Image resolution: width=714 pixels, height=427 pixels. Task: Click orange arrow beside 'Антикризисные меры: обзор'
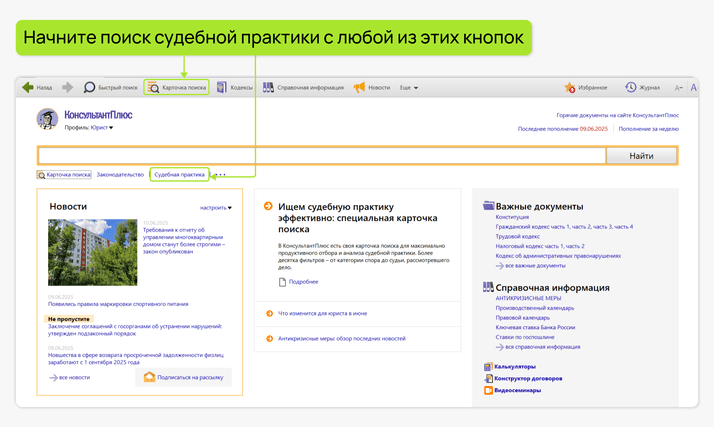(270, 338)
